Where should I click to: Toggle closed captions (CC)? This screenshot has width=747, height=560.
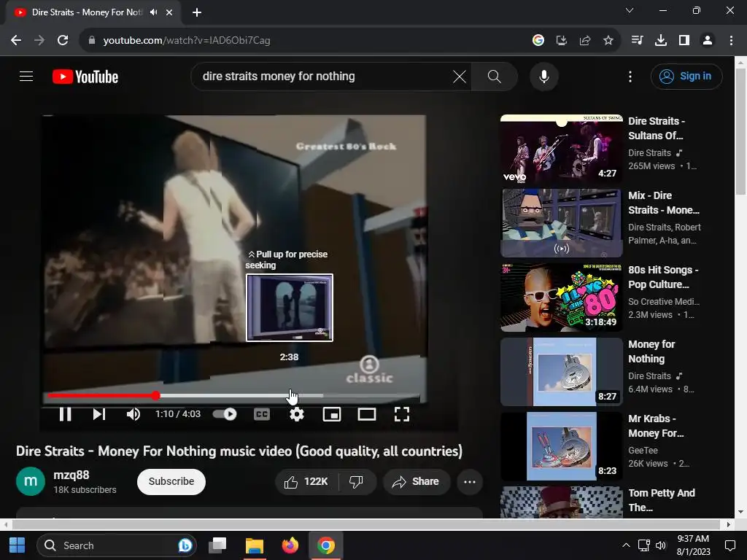coord(262,414)
